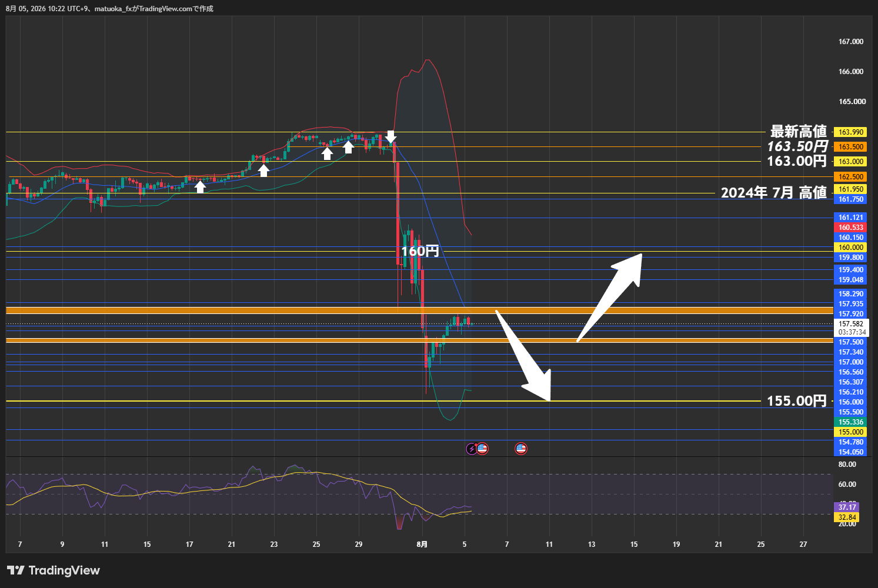Image resolution: width=878 pixels, height=588 pixels.
Task: Click the 162.500 orange price label
Action: coord(850,177)
